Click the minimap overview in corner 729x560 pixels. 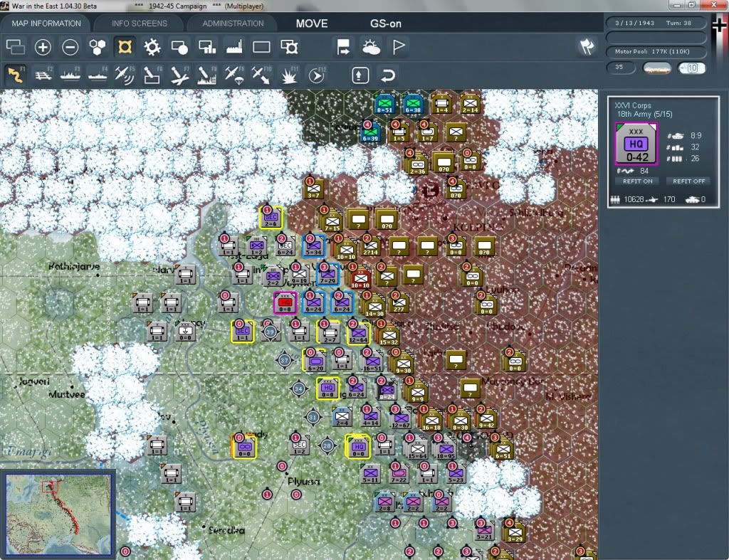(58, 514)
